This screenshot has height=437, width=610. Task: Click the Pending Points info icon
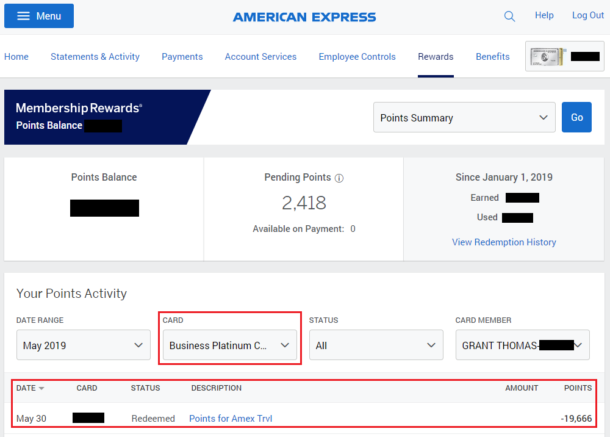tap(339, 178)
